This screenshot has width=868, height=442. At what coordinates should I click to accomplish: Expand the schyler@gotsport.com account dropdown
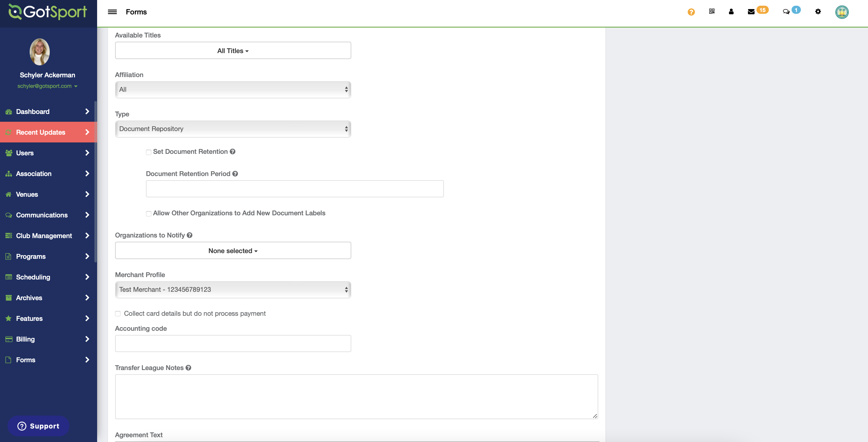coord(48,86)
